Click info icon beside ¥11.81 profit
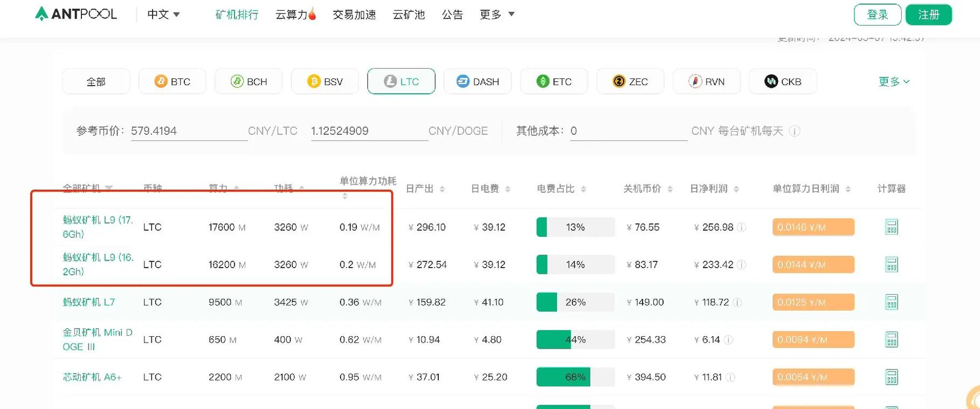The width and height of the screenshot is (980, 409). click(x=730, y=377)
